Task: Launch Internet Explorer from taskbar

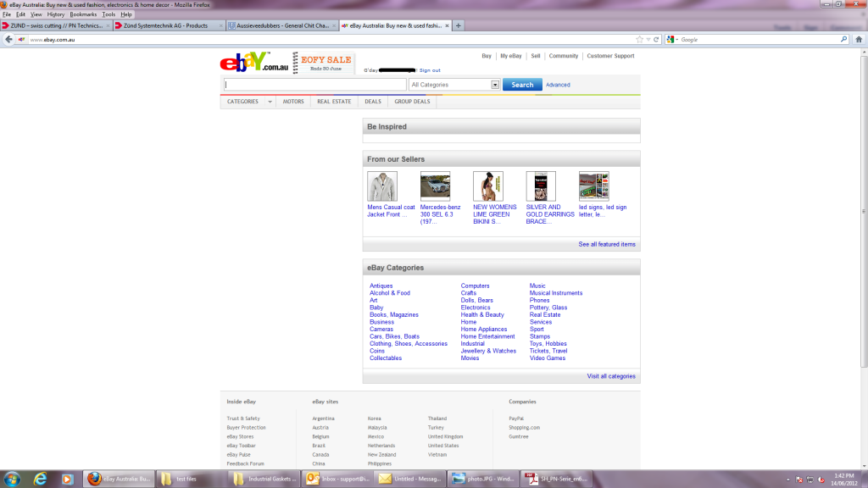Action: [x=40, y=479]
